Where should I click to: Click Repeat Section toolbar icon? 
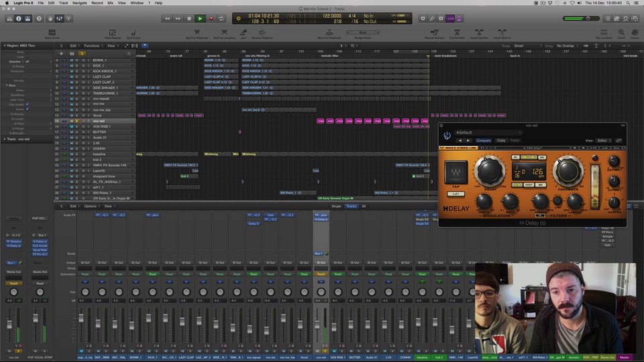click(x=434, y=32)
